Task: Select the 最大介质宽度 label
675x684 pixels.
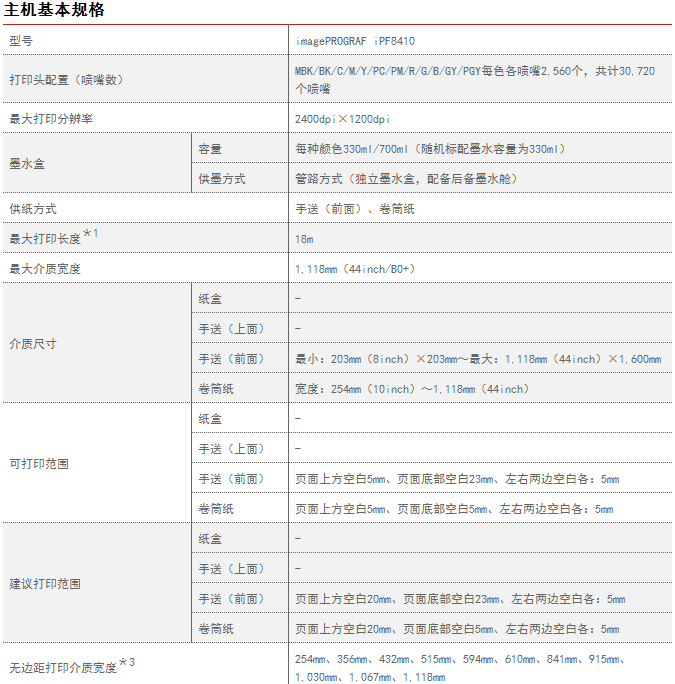Action: pyautogui.click(x=45, y=269)
